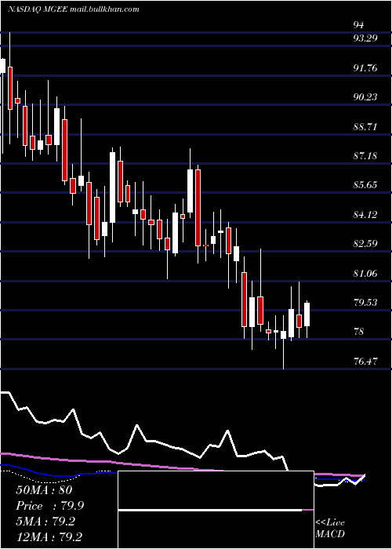Click the 79.53 price axis label
392x549 pixels.
[365, 303]
